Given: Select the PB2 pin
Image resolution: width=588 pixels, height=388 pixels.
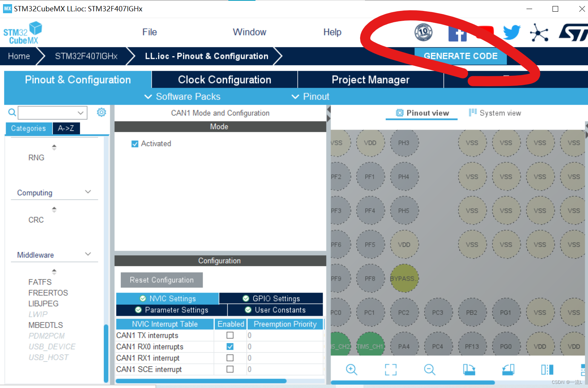Looking at the screenshot, I should click(x=472, y=313).
